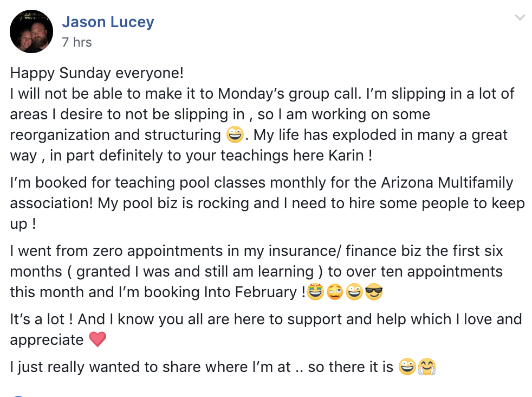Click the 'Arizona Multifamily' text
Image resolution: width=532 pixels, height=397 pixels.
coord(447,183)
